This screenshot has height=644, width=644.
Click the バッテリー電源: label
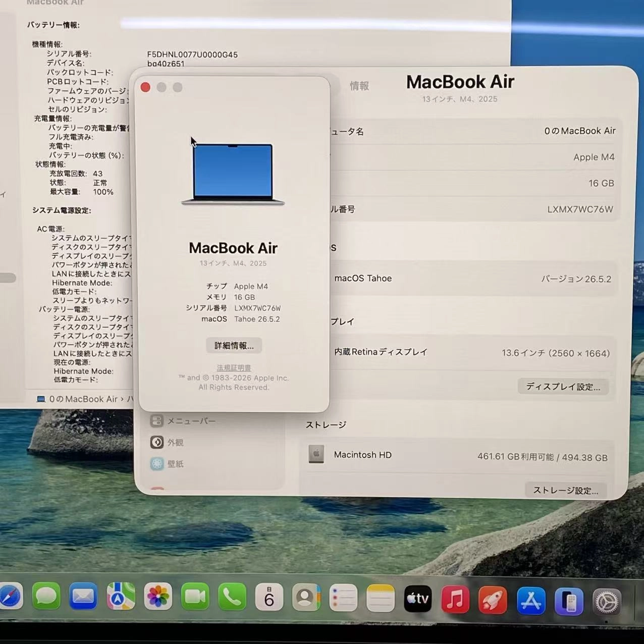pyautogui.click(x=64, y=309)
